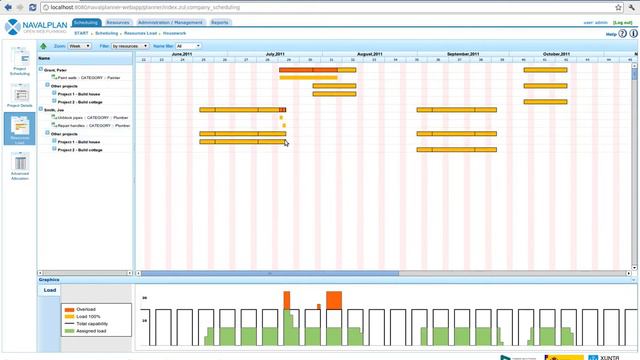Open the Administration / Management tab
The image size is (640, 360).
click(x=170, y=22)
